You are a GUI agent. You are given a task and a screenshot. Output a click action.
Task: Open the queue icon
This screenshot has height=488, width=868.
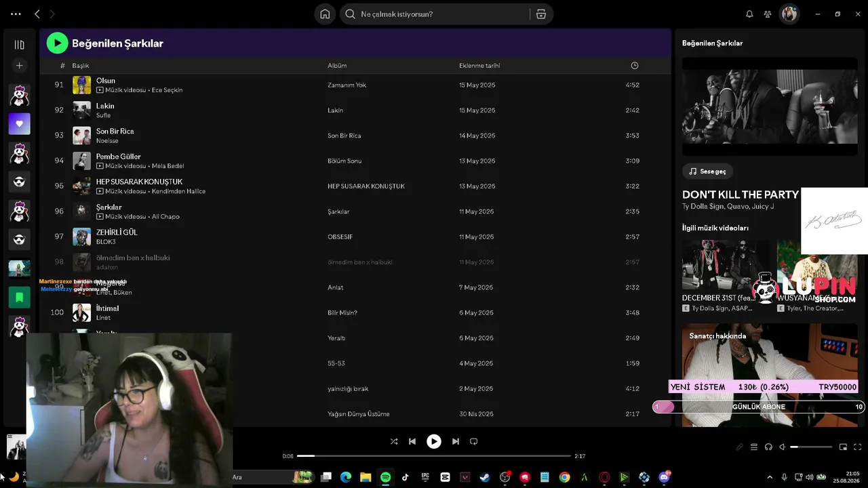click(x=754, y=447)
